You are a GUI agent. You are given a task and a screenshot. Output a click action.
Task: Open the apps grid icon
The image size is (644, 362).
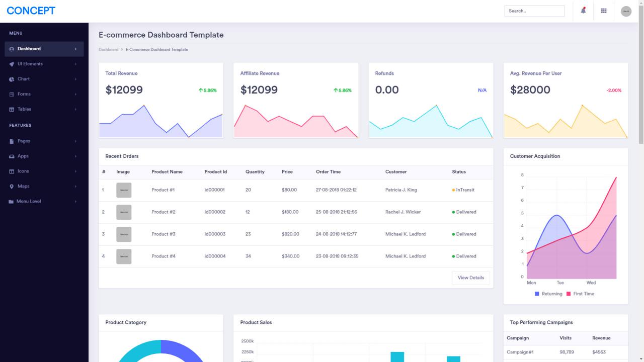click(x=604, y=11)
